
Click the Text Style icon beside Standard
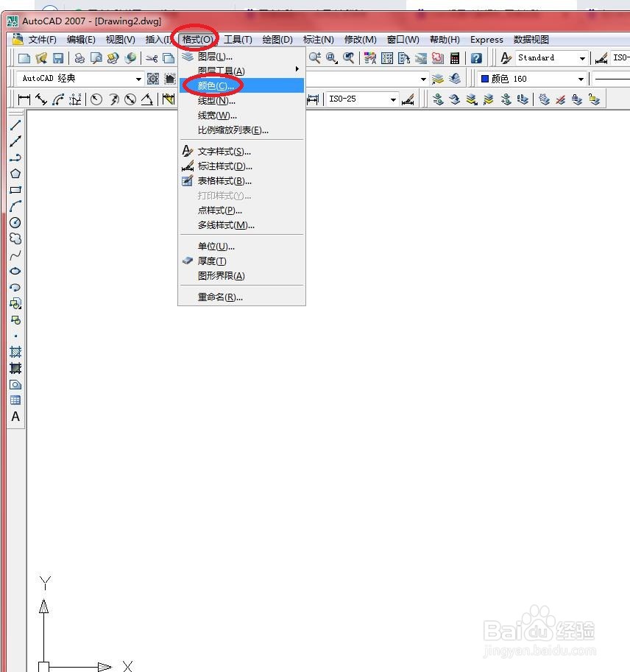tap(506, 58)
